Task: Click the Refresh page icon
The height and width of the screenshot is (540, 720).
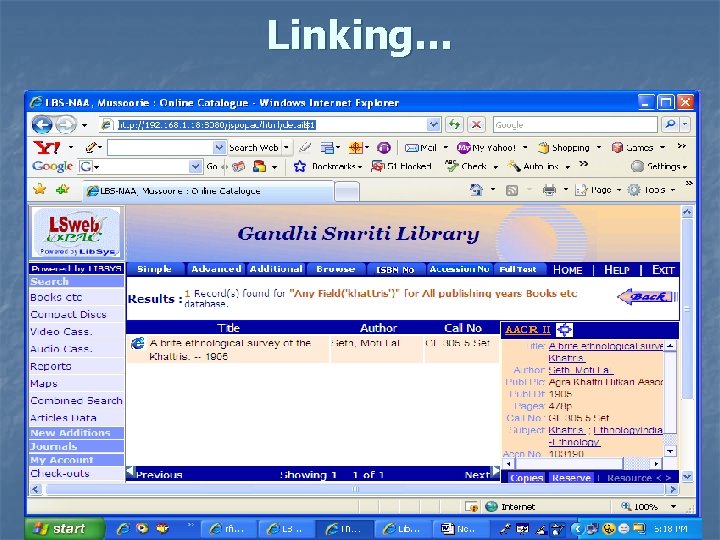Action: (x=454, y=124)
